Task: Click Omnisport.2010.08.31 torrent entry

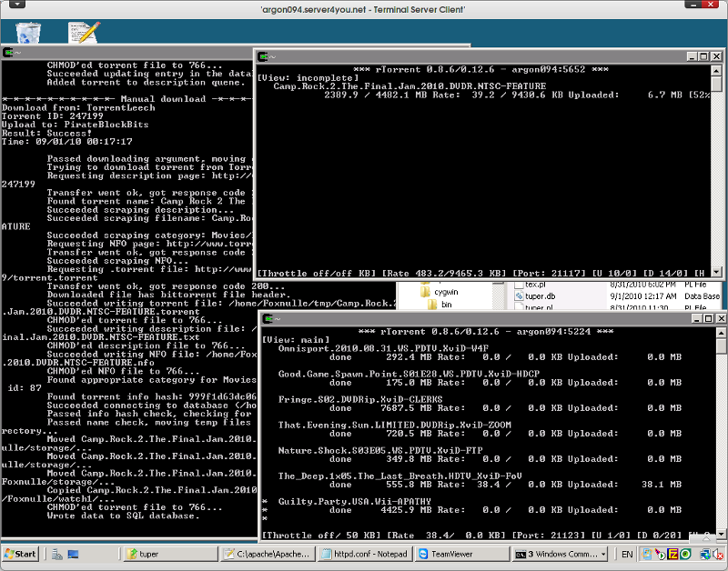Action: tap(383, 348)
